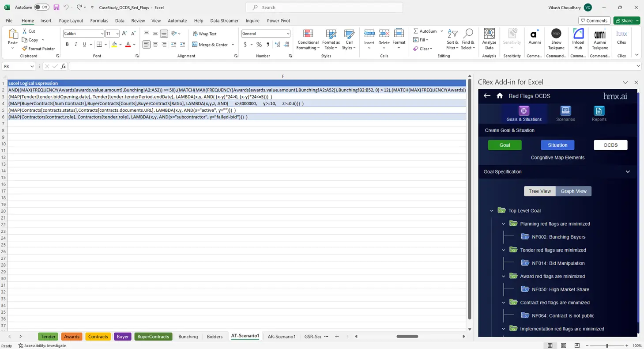Apply the yellow Fill Color
Viewport: 644px width, 349px height.
[x=114, y=45]
